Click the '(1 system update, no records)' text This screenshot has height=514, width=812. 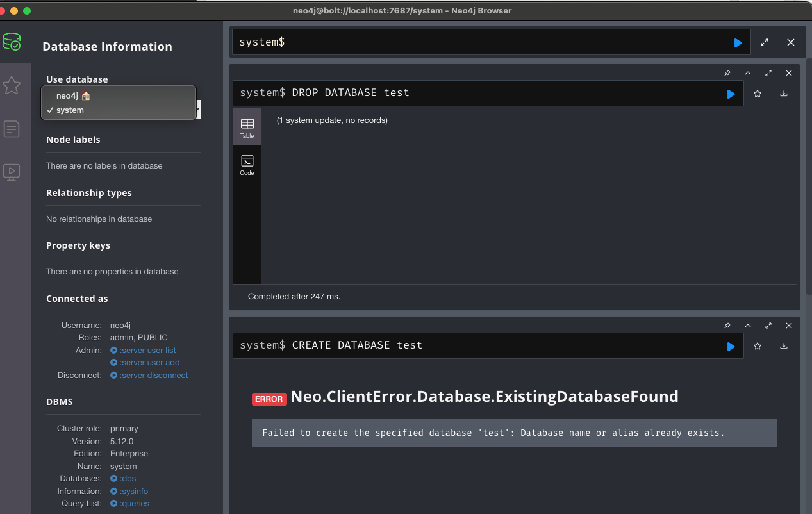[x=332, y=120]
